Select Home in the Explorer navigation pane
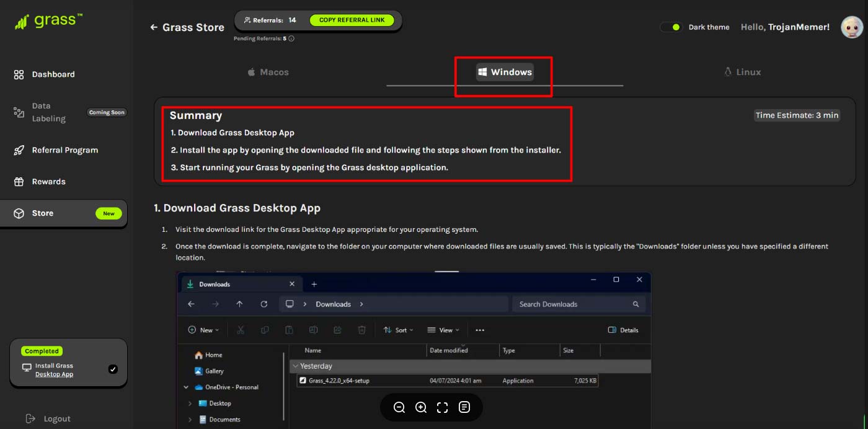The height and width of the screenshot is (429, 868). click(208, 355)
